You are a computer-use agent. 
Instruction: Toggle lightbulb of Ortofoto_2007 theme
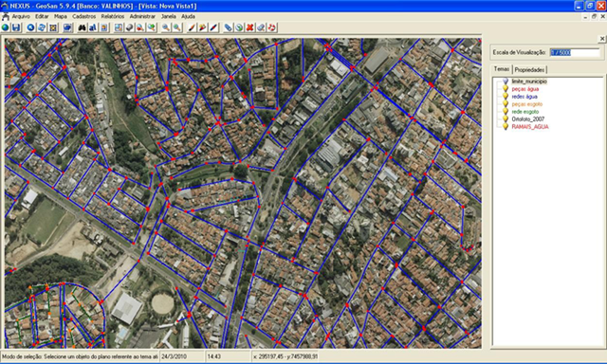(x=506, y=119)
